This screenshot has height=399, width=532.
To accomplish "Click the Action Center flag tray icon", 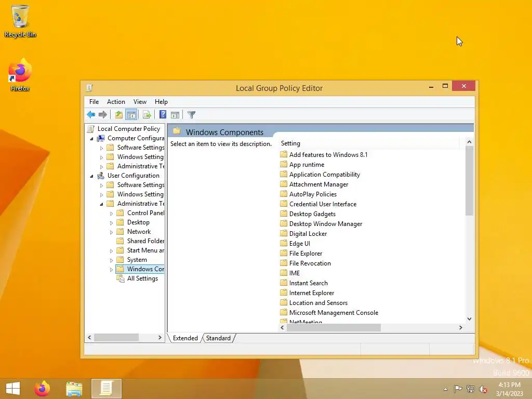I will pos(458,389).
